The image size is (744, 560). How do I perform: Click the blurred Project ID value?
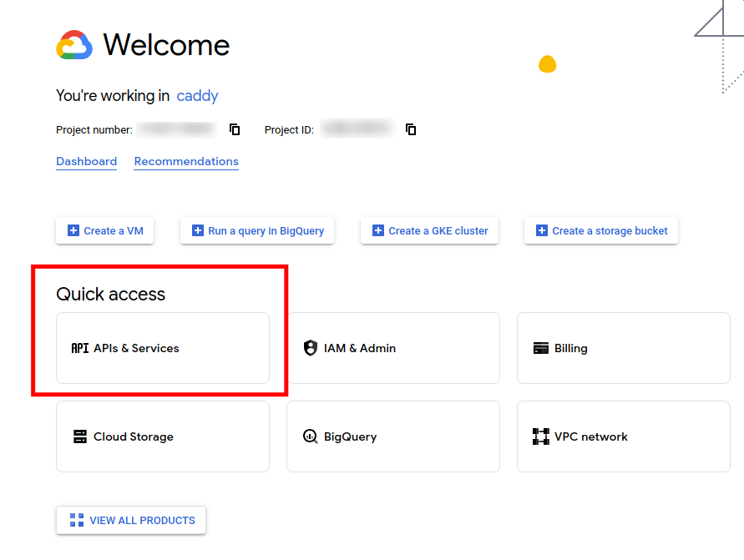(x=357, y=129)
